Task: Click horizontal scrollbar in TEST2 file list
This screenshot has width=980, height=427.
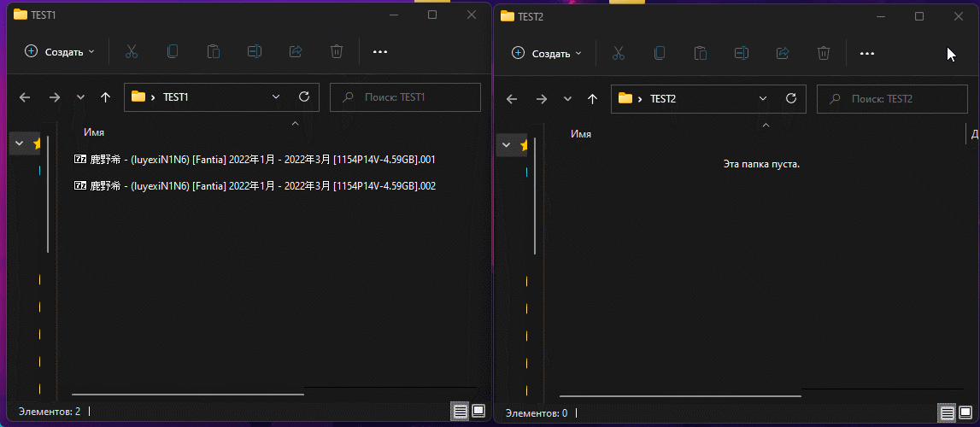Action: 680,395
